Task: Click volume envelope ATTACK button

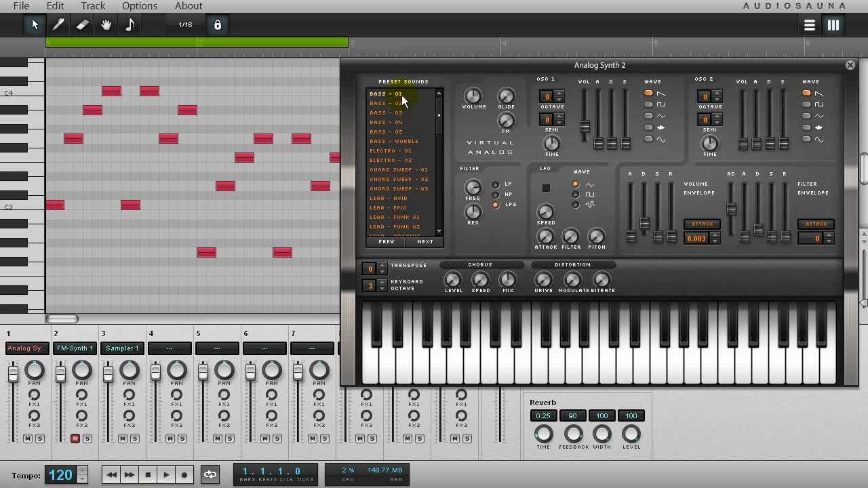Action: tap(702, 224)
